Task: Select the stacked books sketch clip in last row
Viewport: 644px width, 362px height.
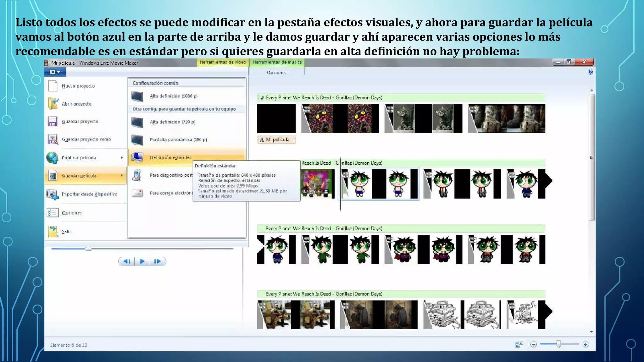Action: pos(462,315)
